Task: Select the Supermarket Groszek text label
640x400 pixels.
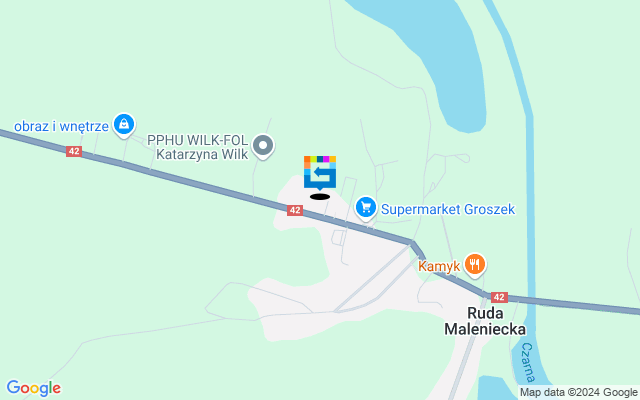Action: pos(448,209)
